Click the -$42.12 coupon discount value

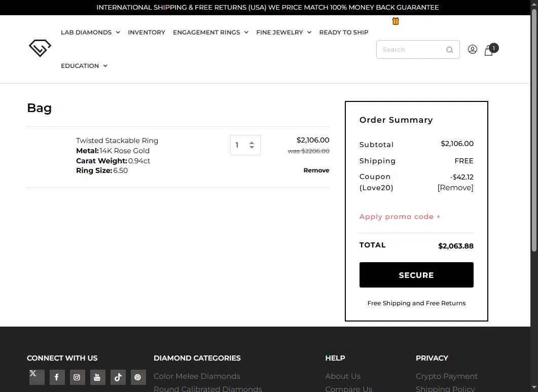tap(462, 177)
